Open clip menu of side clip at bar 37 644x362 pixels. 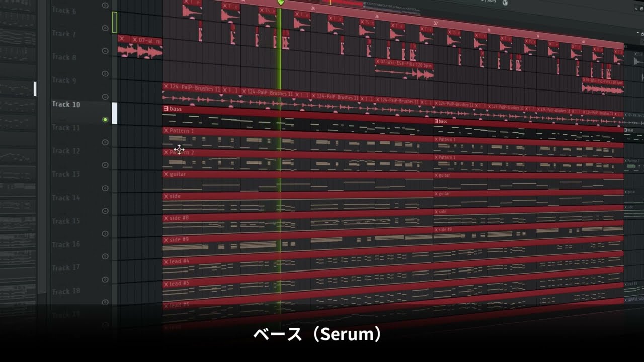[436, 212]
